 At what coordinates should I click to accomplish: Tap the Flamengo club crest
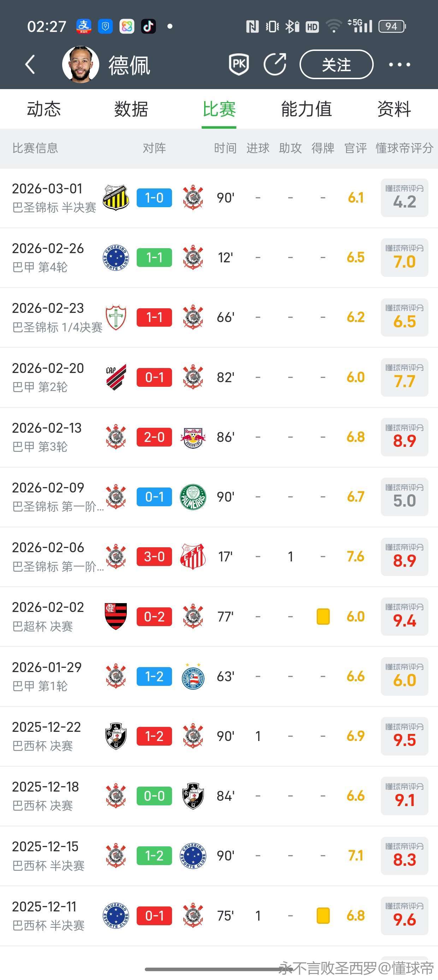pyautogui.click(x=116, y=616)
